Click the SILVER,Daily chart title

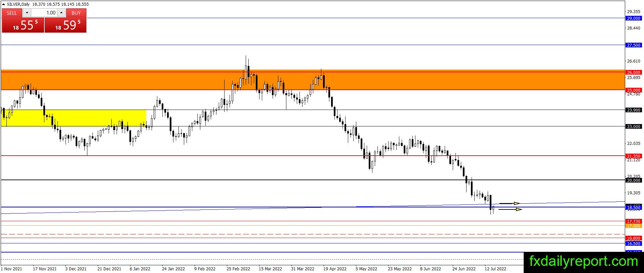coord(16,4)
